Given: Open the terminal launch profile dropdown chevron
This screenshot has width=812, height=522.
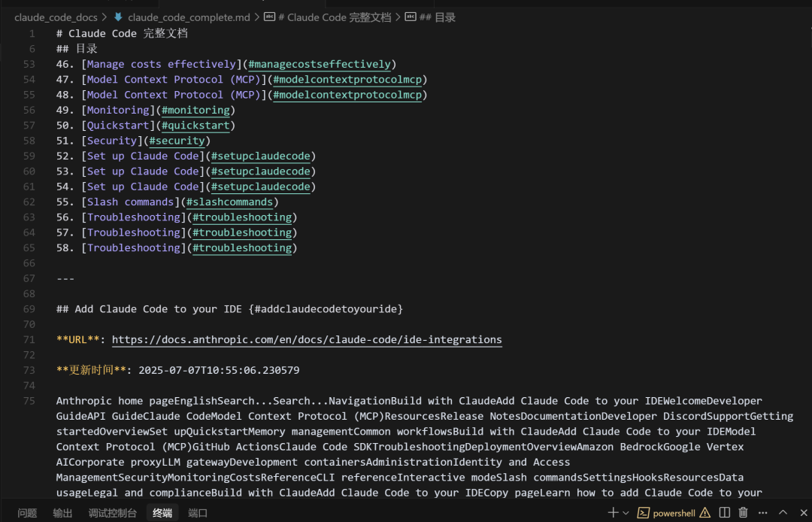Looking at the screenshot, I should click(626, 513).
